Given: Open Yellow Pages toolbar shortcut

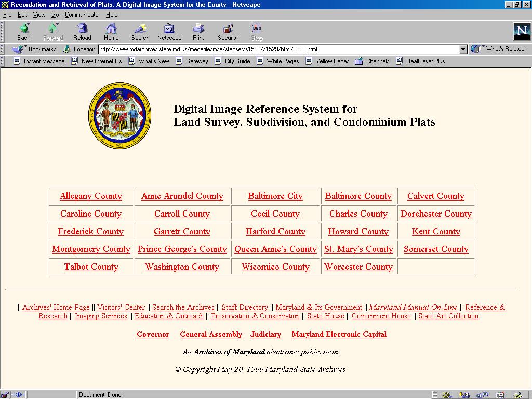Looking at the screenshot, I should pos(328,61).
